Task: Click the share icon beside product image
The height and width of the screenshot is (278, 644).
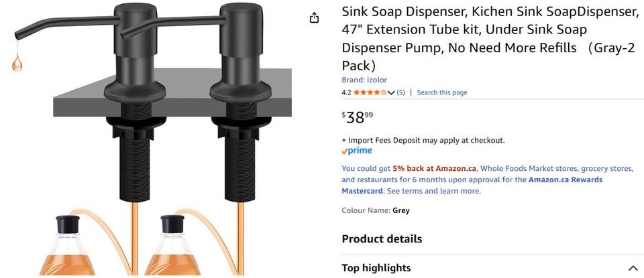Action: [x=314, y=18]
